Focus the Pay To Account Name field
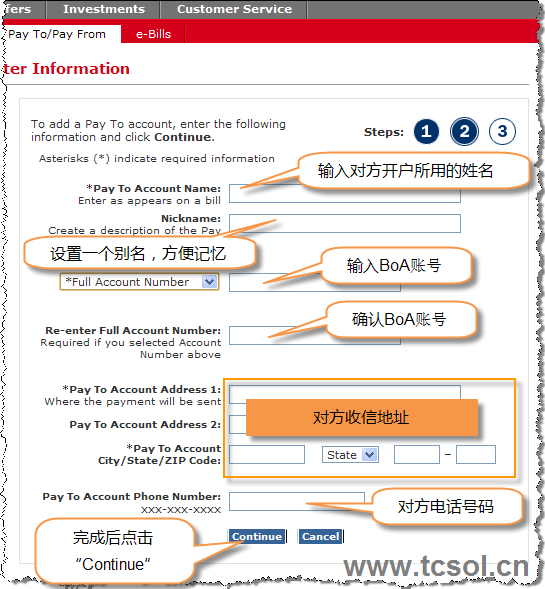This screenshot has width=545, height=589. pos(345,193)
